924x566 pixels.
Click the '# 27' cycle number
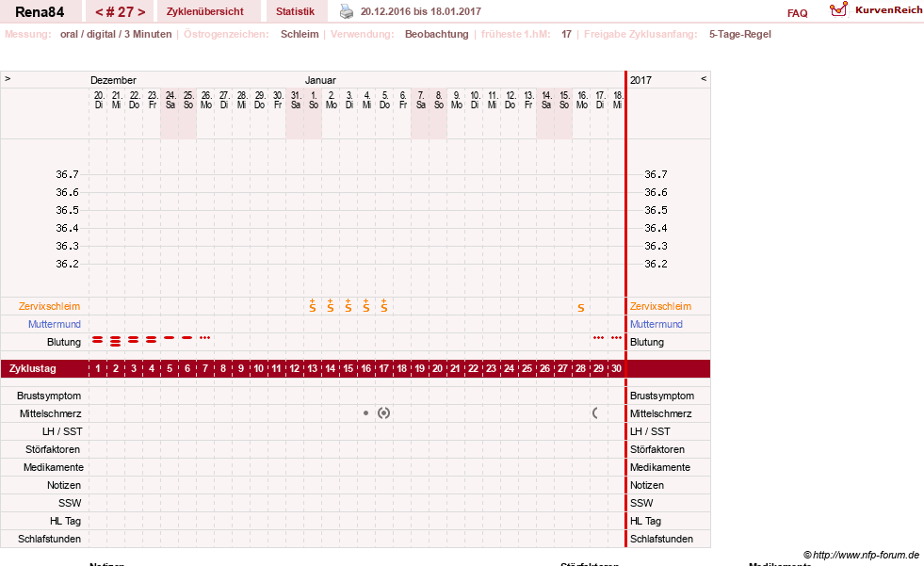121,12
